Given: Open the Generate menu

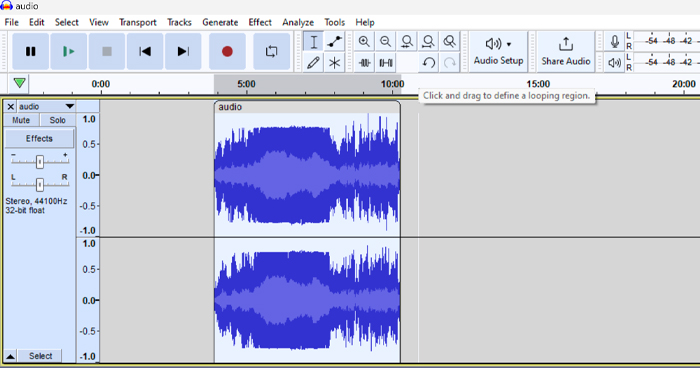Looking at the screenshot, I should (x=220, y=22).
